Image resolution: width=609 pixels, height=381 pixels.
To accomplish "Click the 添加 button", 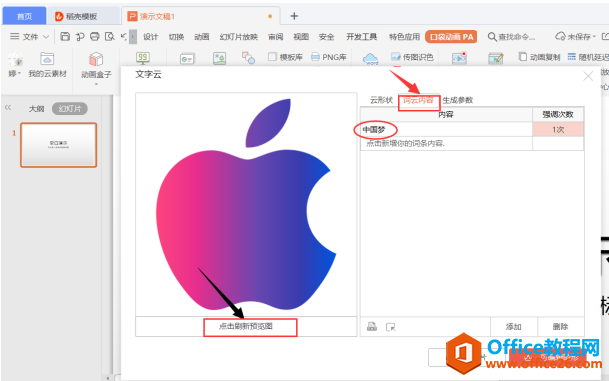I will pyautogui.click(x=513, y=327).
